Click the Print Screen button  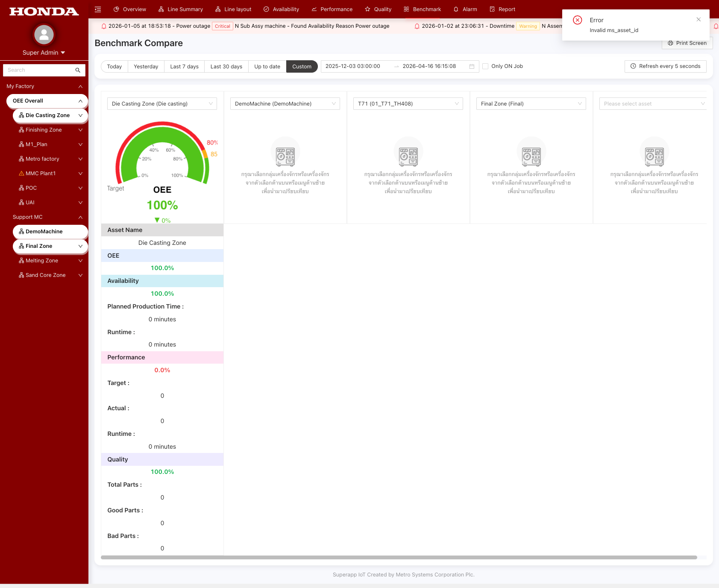tap(687, 43)
